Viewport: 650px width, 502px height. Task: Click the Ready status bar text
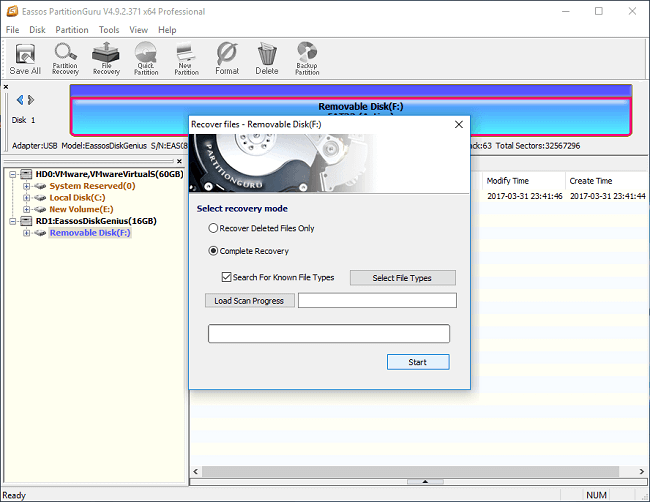click(x=14, y=495)
